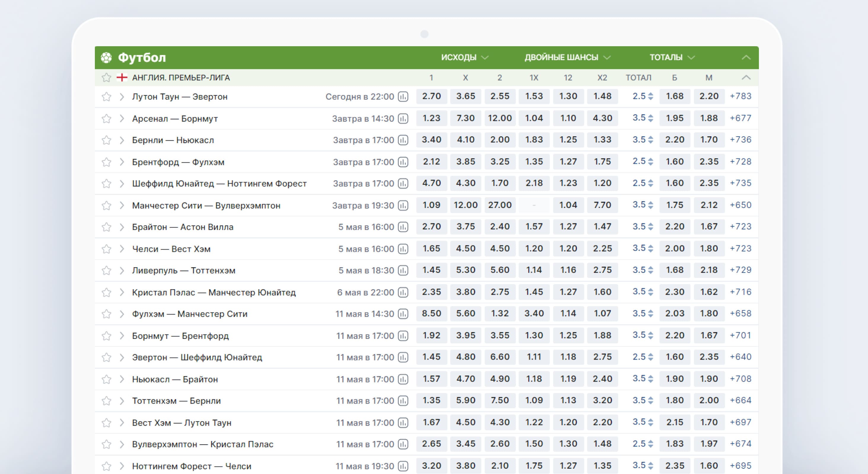Open statistics icon for Тоттенхэм — Бернли
This screenshot has width=868, height=474.
tap(403, 401)
